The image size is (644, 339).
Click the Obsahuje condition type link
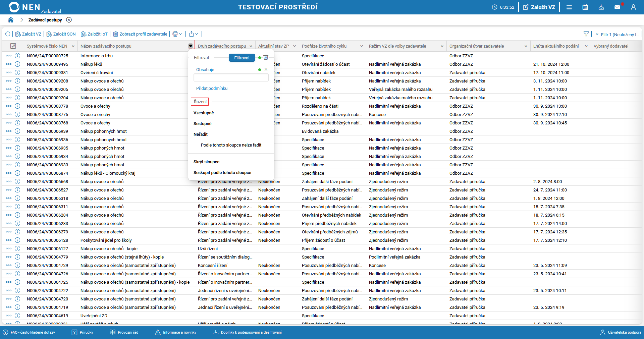click(x=205, y=69)
